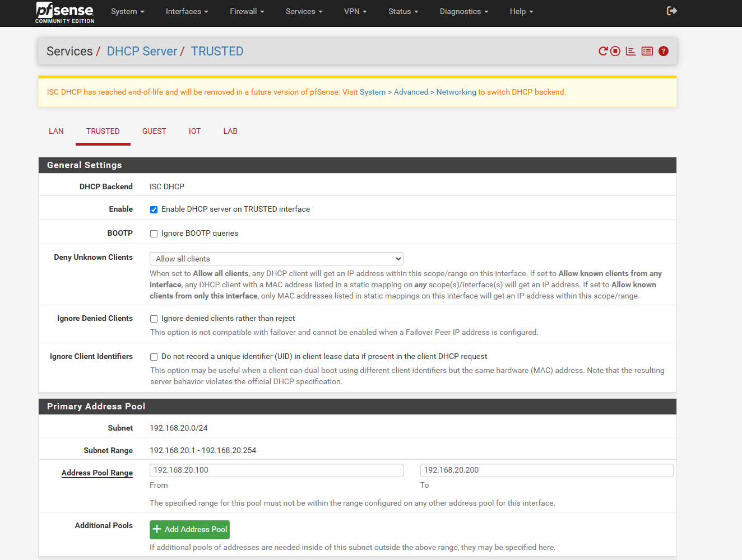Click the subnet value 192.168.20.0/24
Viewport: 742px width, 560px height.
point(179,428)
